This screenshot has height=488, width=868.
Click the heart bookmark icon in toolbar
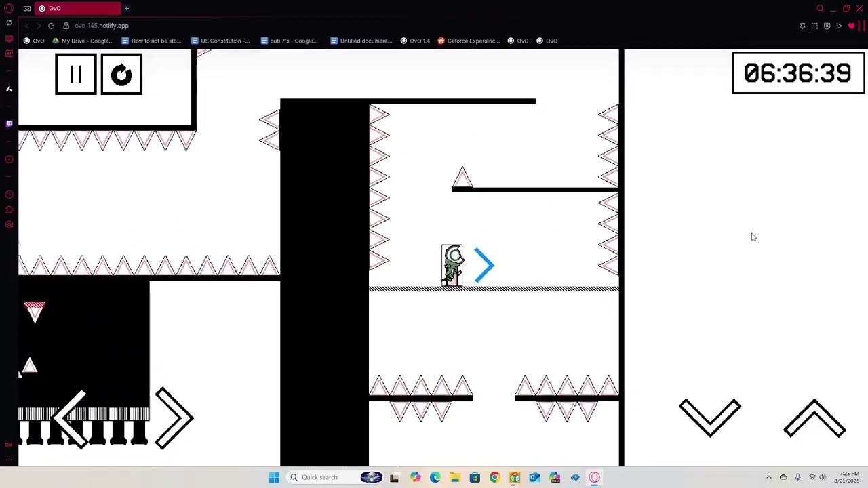pos(851,26)
